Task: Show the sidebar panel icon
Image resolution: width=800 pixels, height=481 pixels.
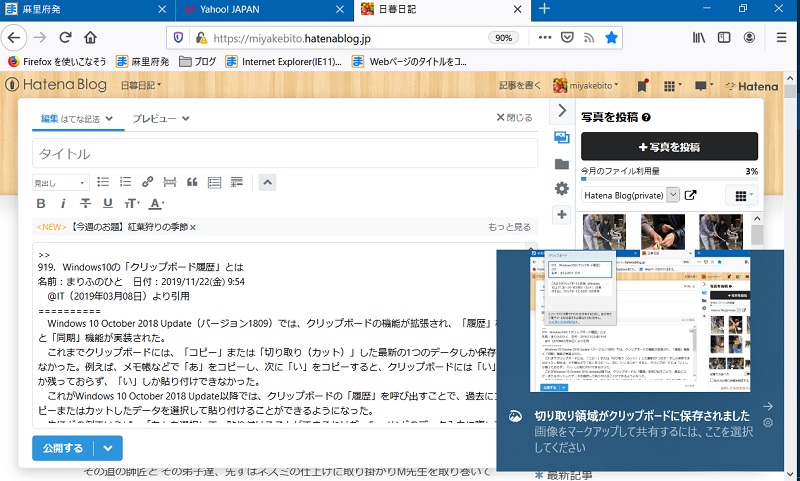Action: pos(723,37)
